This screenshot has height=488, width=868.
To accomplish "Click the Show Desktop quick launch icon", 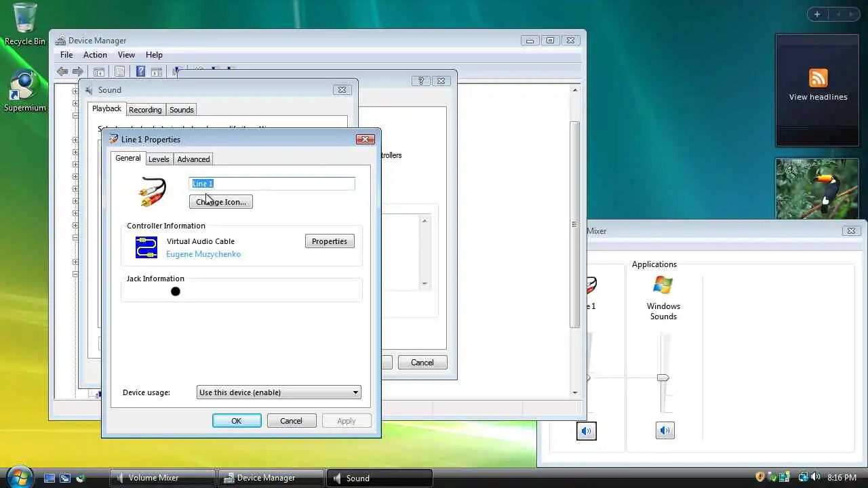I will (x=50, y=478).
